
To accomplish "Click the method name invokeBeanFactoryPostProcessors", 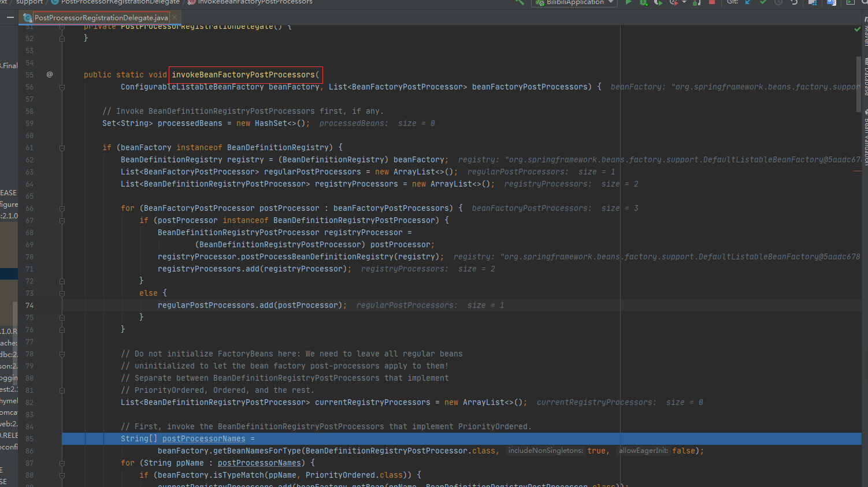I will click(x=243, y=75).
